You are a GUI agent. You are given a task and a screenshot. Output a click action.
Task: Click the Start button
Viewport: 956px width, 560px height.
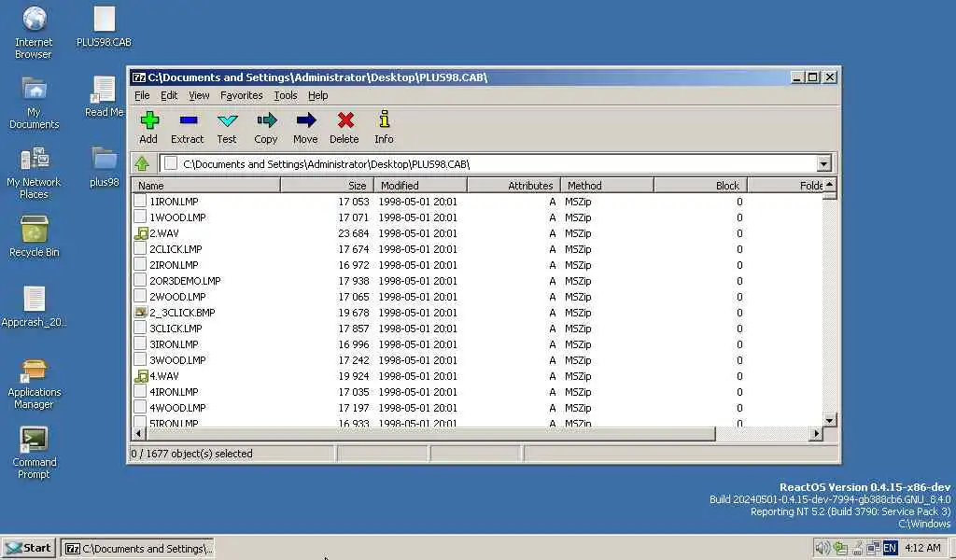click(x=29, y=548)
